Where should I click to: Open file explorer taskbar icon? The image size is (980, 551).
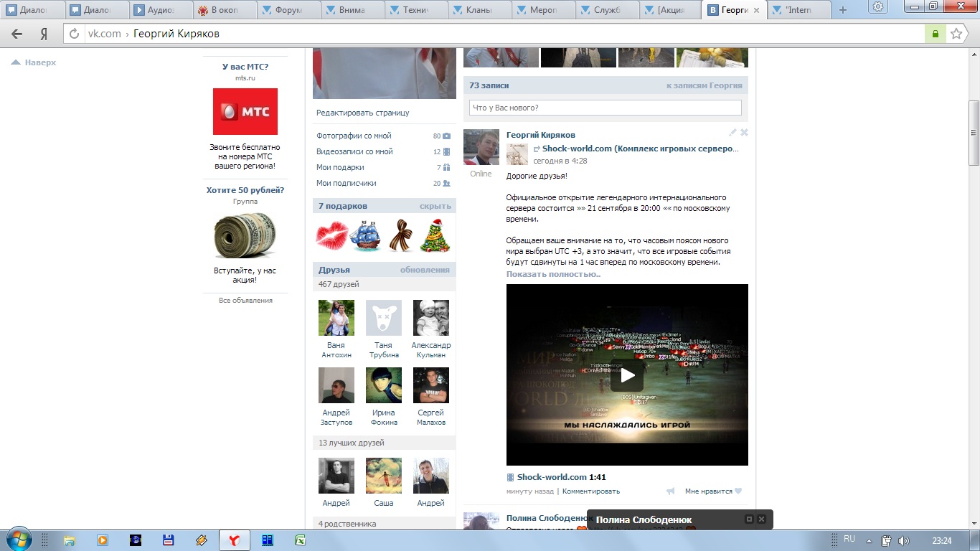tap(69, 540)
